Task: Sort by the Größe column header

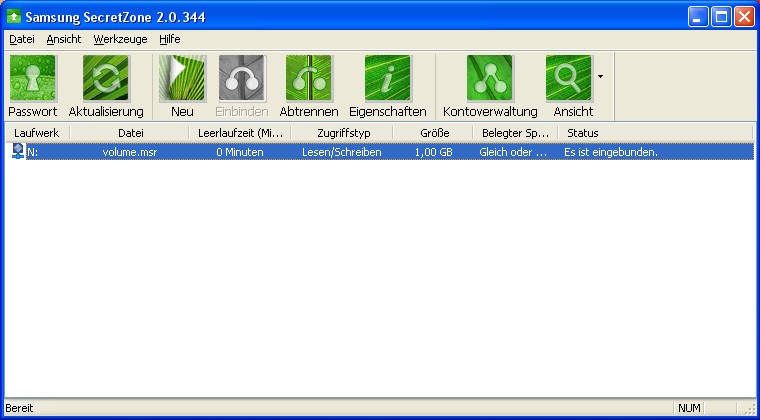Action: (434, 133)
